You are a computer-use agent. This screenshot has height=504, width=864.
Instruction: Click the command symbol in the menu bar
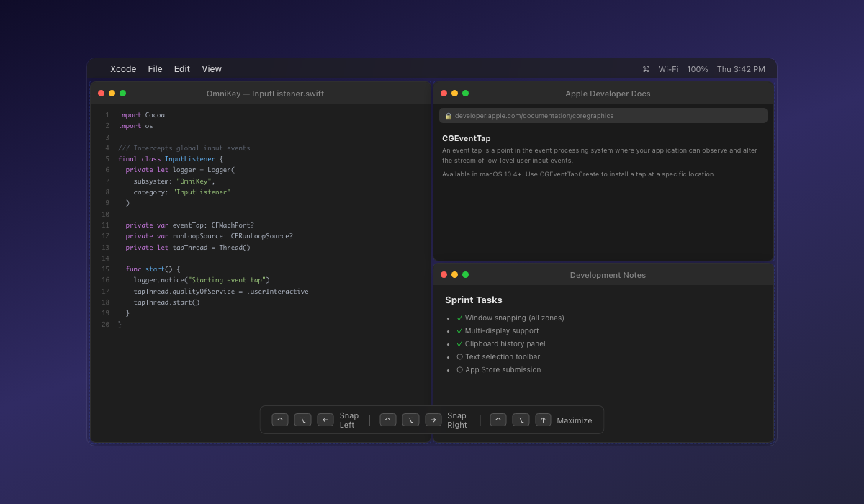tap(645, 69)
